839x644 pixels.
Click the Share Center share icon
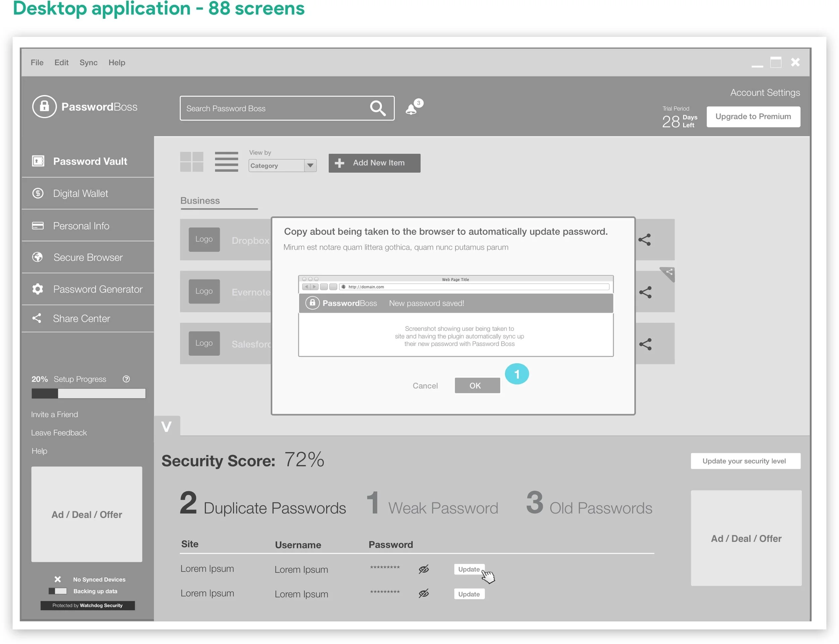pos(37,318)
